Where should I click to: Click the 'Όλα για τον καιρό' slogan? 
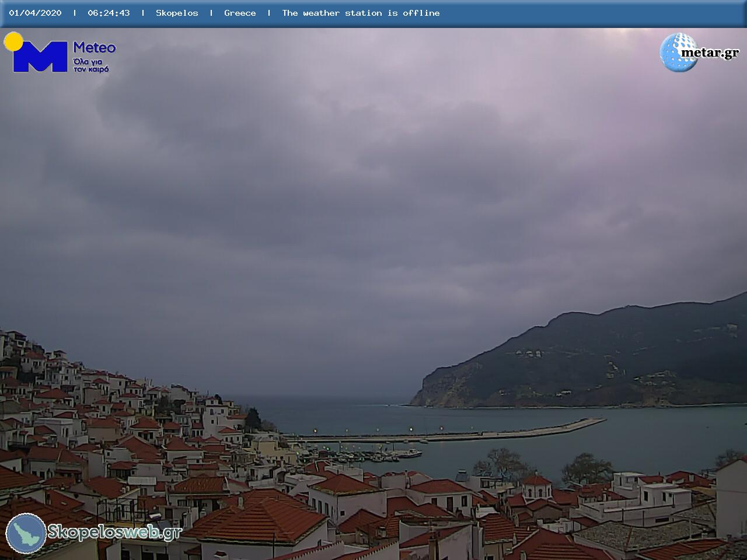coord(91,65)
